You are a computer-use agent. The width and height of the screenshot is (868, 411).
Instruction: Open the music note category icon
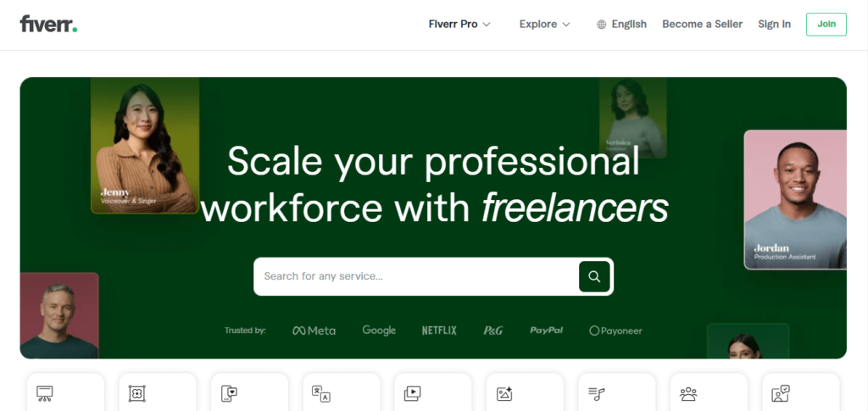(597, 393)
